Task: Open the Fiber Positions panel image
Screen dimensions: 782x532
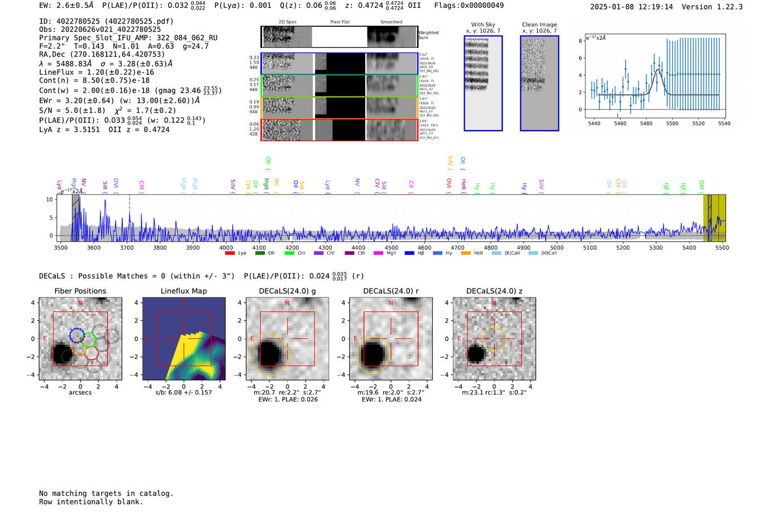Action: pyautogui.click(x=80, y=339)
